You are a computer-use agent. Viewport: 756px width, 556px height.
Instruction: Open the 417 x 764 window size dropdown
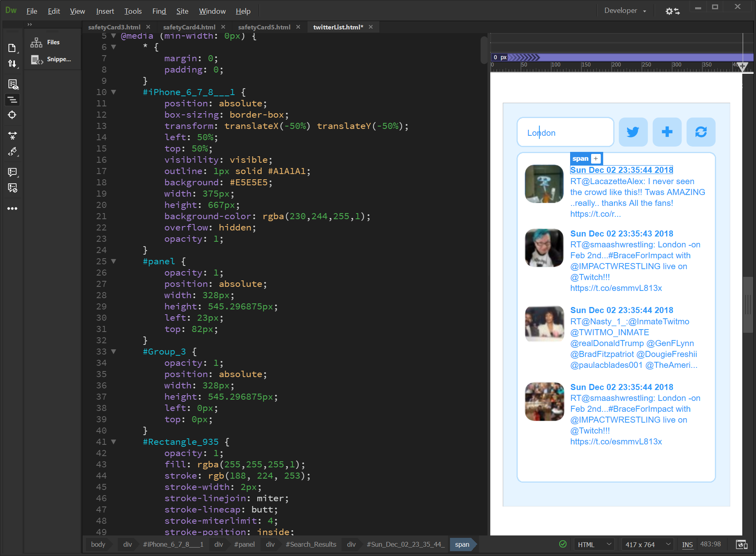647,545
